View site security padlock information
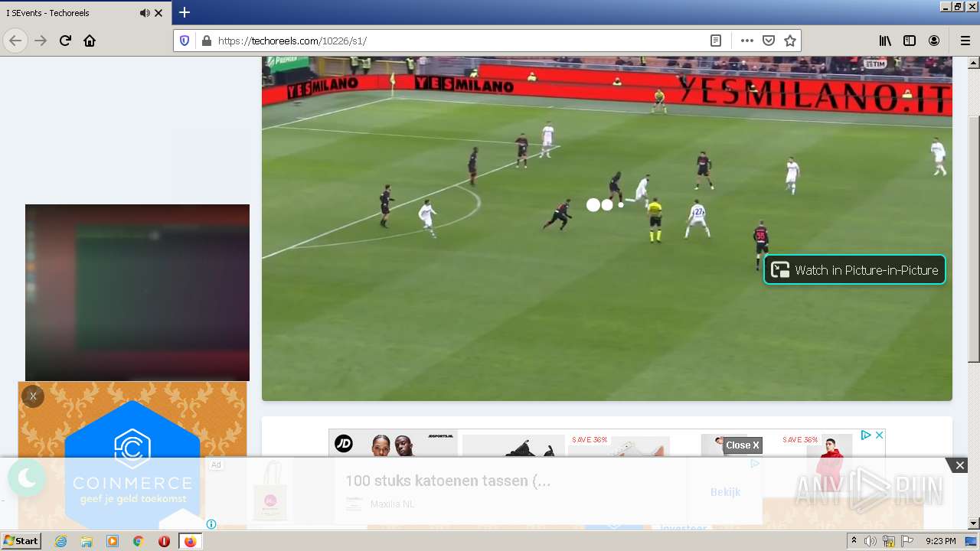 tap(205, 41)
